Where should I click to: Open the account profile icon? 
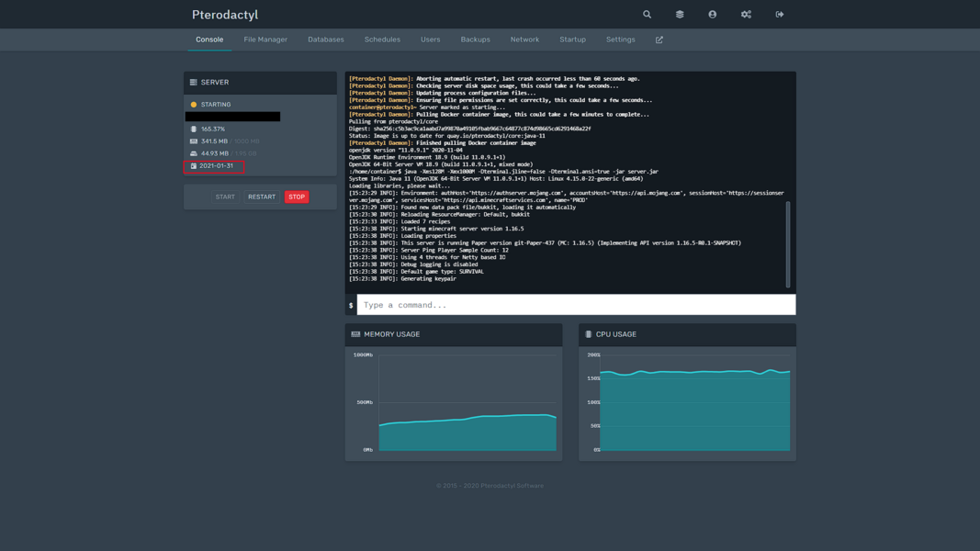pyautogui.click(x=712, y=15)
